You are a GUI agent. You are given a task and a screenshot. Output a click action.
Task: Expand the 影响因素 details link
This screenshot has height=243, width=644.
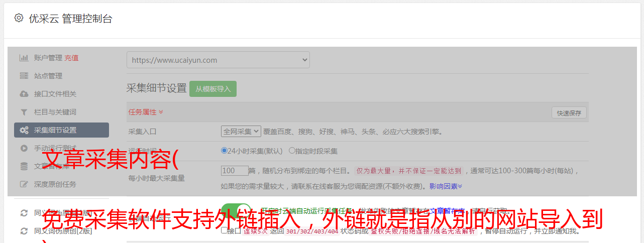446,186
